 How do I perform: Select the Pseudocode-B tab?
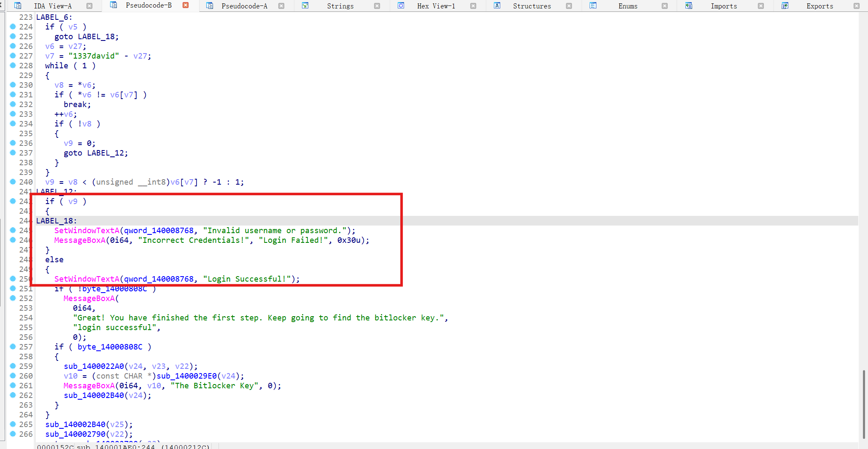(x=148, y=5)
